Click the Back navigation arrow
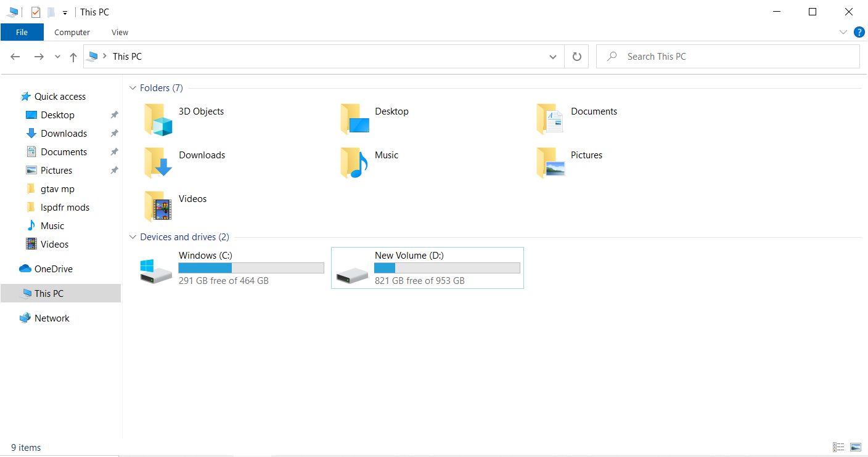Image resolution: width=868 pixels, height=457 pixels. point(15,57)
